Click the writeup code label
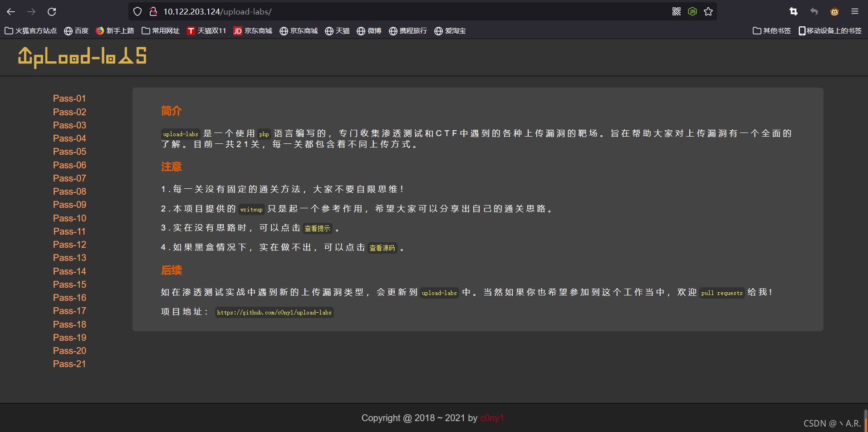Screen dimensions: 868x432 coord(251,209)
